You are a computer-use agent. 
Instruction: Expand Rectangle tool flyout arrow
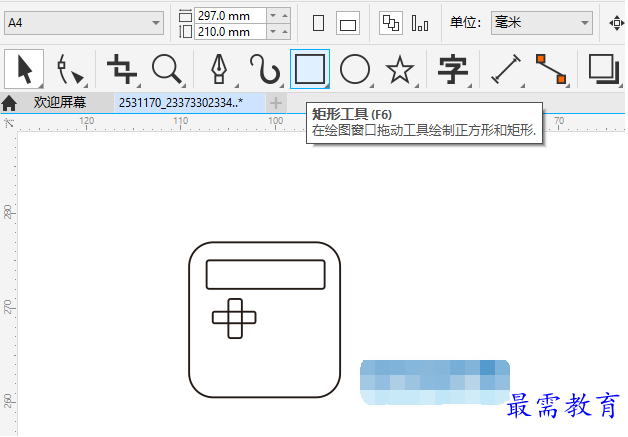(326, 85)
